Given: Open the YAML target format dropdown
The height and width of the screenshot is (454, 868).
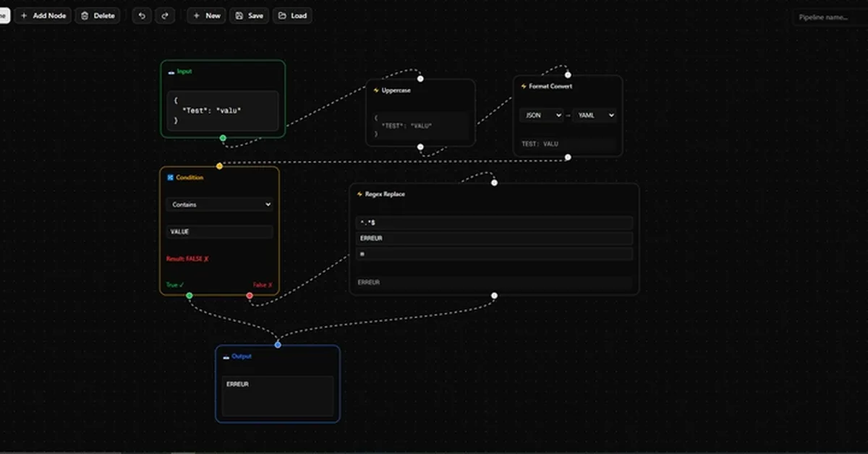Looking at the screenshot, I should tap(595, 115).
